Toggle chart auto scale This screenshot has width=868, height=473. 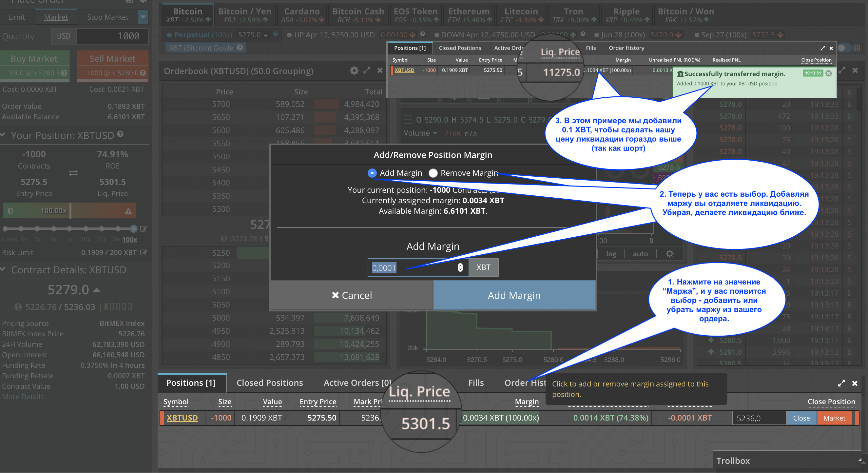[x=640, y=254]
